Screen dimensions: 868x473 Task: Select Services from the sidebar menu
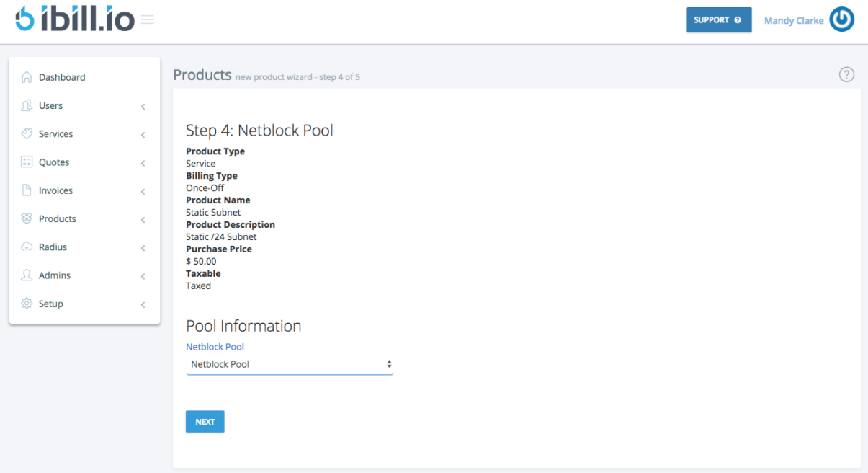55,133
